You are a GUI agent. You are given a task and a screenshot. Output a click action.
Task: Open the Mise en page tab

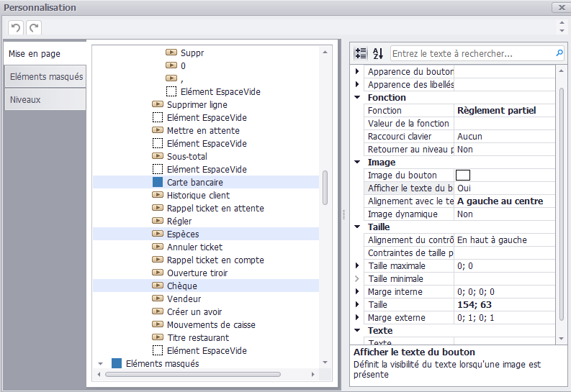45,53
